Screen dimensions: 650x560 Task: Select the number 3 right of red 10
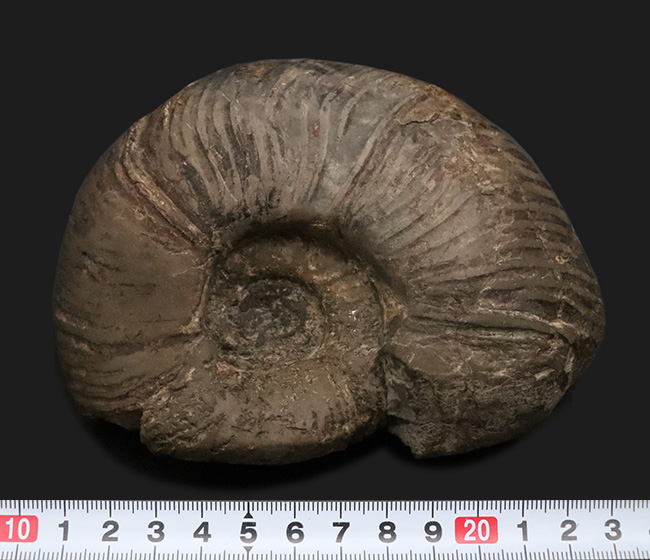click(156, 530)
